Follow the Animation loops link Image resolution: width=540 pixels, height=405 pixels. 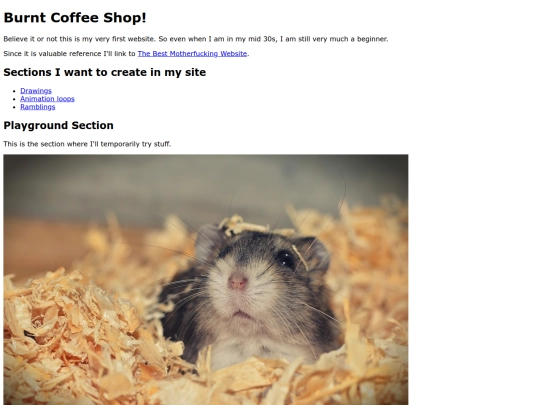click(x=47, y=99)
